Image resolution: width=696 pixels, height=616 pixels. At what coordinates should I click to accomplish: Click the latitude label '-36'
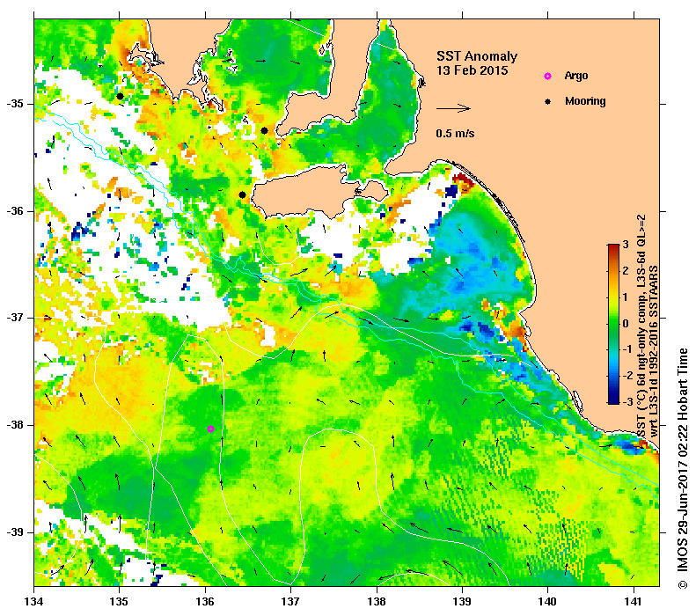[x=15, y=211]
